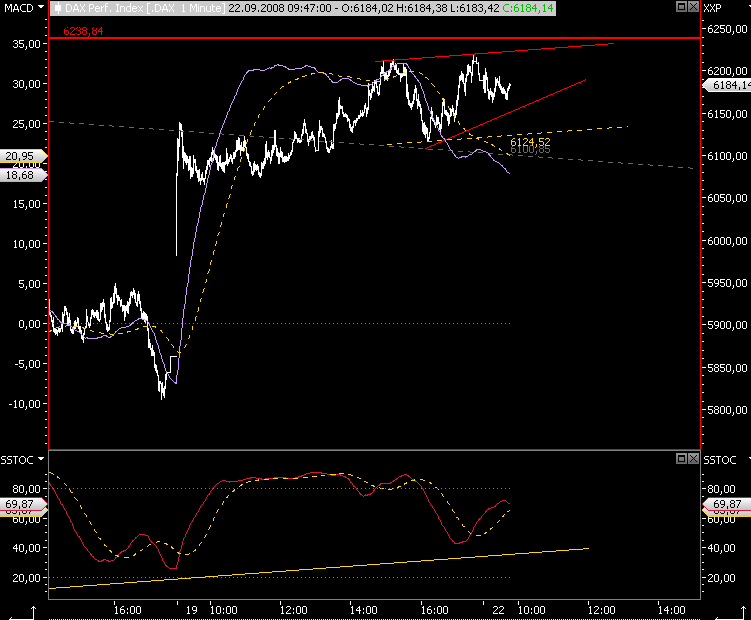Click the 6250,00 price axis label
The width and height of the screenshot is (751, 620).
click(x=728, y=29)
